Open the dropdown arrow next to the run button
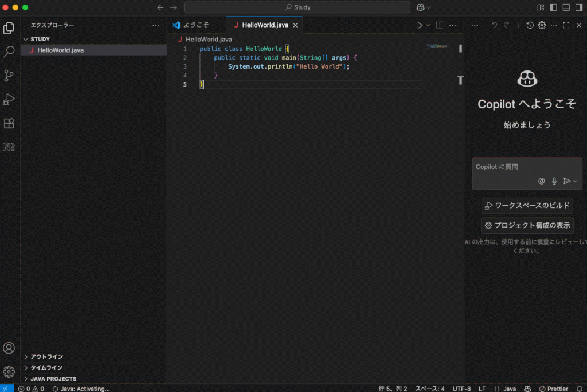The width and height of the screenshot is (587, 392). [x=428, y=25]
